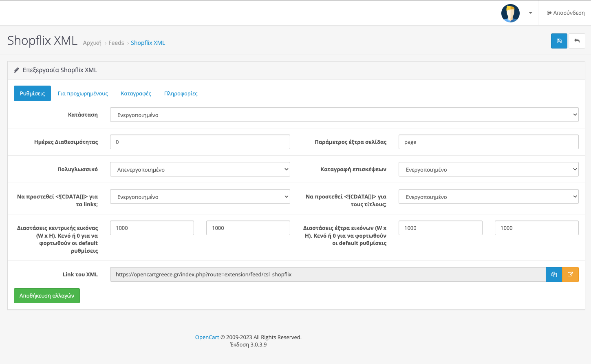Select the Ρυθμίσεις tab

point(32,93)
